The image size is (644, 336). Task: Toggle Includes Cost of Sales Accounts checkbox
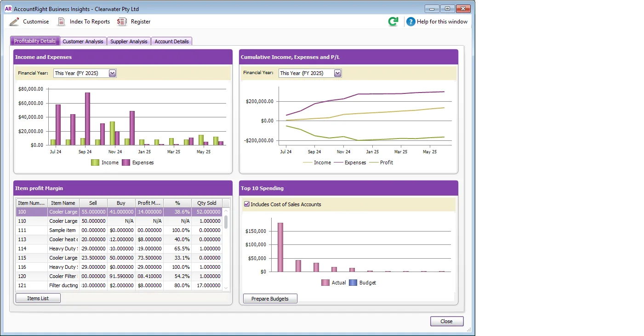[247, 204]
